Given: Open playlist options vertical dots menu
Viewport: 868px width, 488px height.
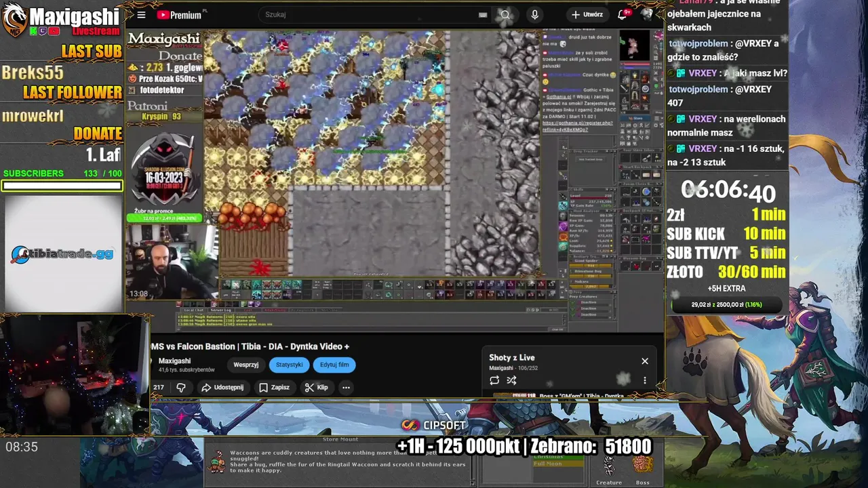Looking at the screenshot, I should (645, 380).
